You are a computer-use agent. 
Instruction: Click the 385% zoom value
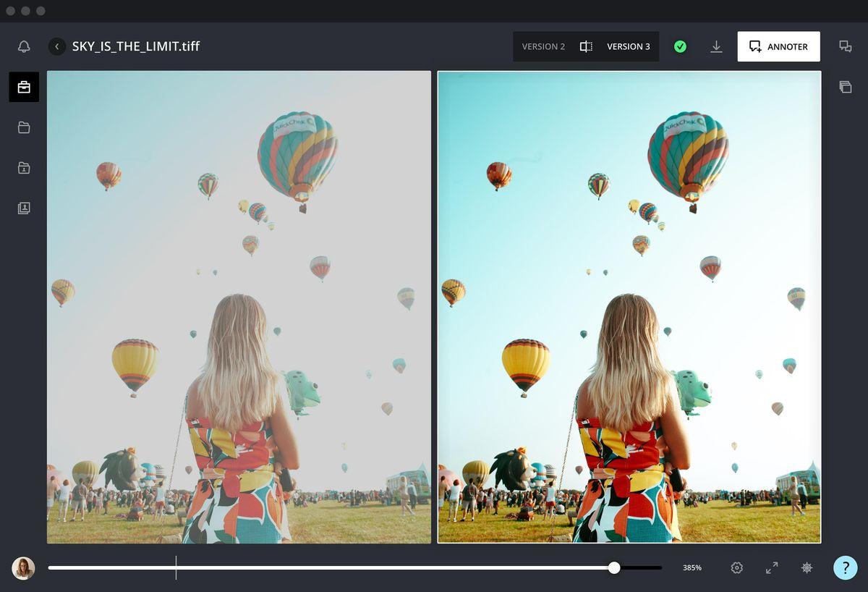(692, 568)
